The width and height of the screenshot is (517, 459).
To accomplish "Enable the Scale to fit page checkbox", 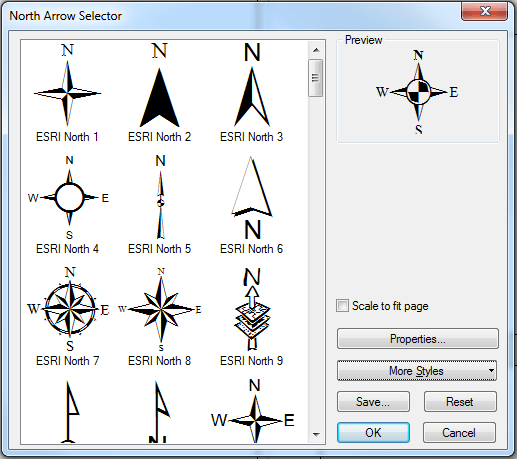I will point(342,306).
